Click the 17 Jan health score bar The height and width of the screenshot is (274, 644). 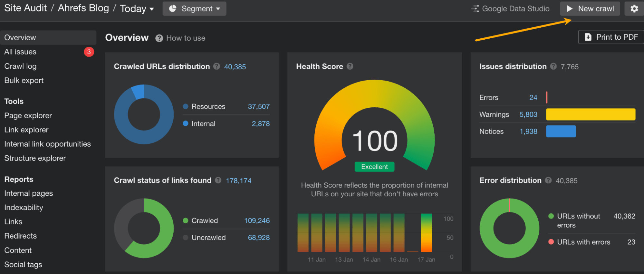pos(426,233)
